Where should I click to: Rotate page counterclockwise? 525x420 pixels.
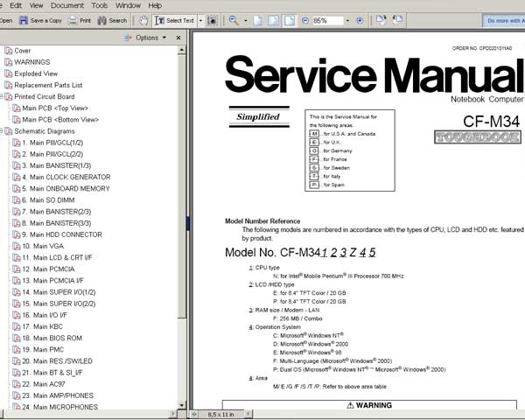tap(398, 20)
